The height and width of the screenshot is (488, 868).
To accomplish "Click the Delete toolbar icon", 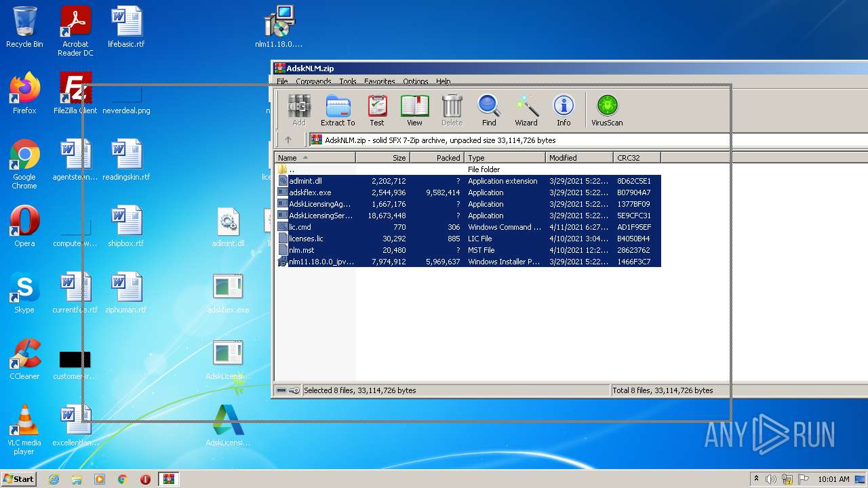I will [452, 110].
